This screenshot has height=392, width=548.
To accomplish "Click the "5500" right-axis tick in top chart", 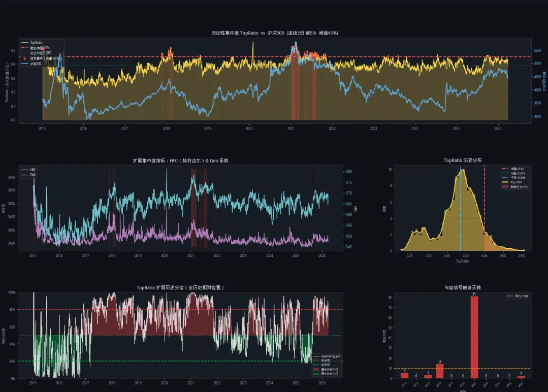I will coord(537,50).
